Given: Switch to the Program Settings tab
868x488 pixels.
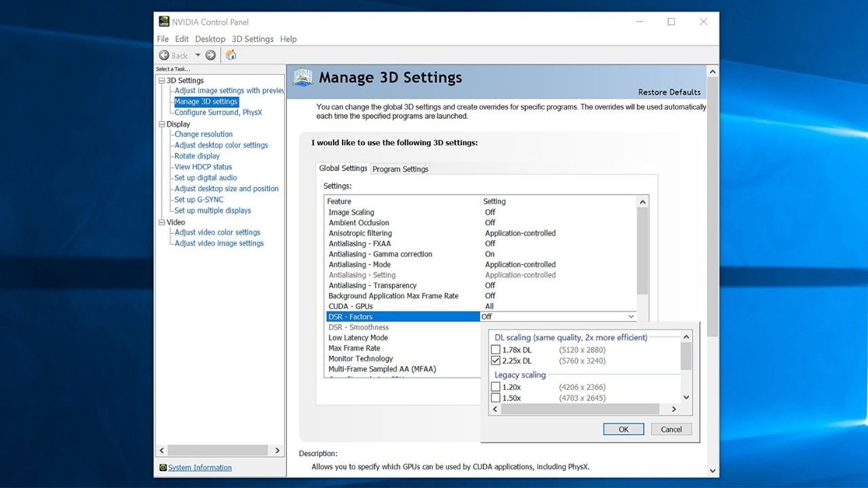Looking at the screenshot, I should (x=400, y=169).
